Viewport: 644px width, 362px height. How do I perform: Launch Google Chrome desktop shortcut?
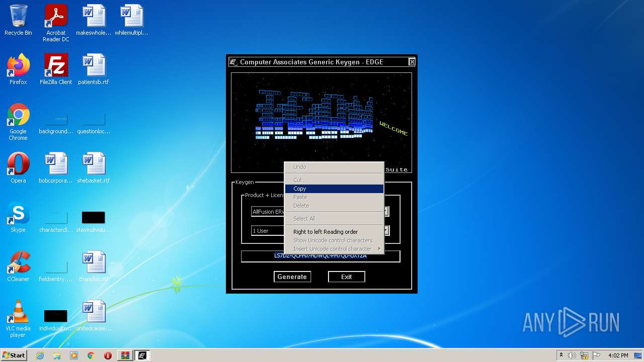click(18, 122)
